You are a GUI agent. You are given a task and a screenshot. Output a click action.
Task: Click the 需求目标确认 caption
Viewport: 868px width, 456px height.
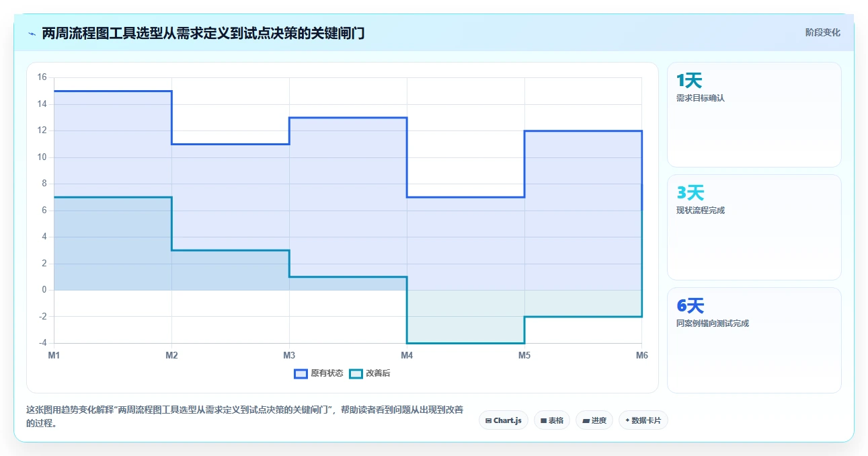click(701, 98)
